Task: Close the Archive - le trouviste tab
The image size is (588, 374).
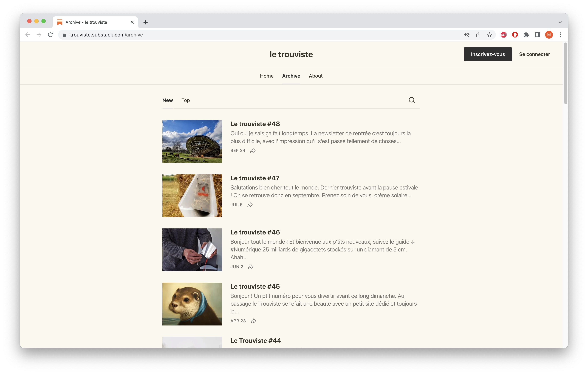Action: pos(132,22)
